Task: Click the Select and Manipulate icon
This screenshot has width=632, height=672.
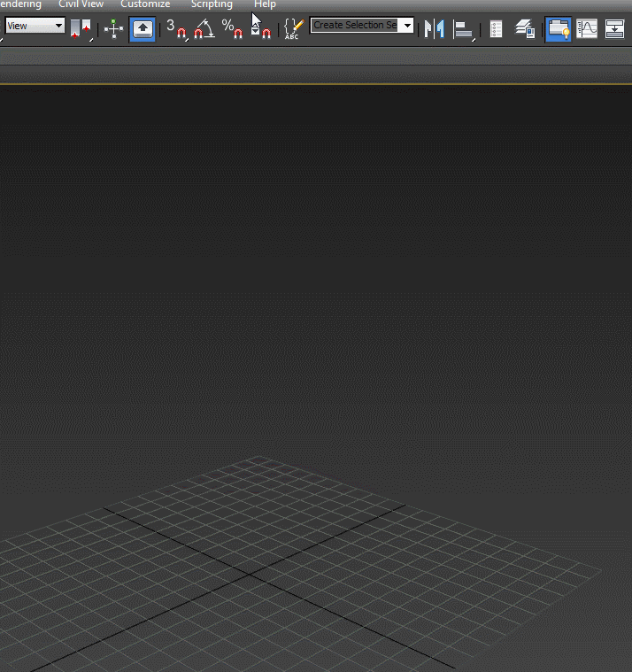Action: pos(114,28)
